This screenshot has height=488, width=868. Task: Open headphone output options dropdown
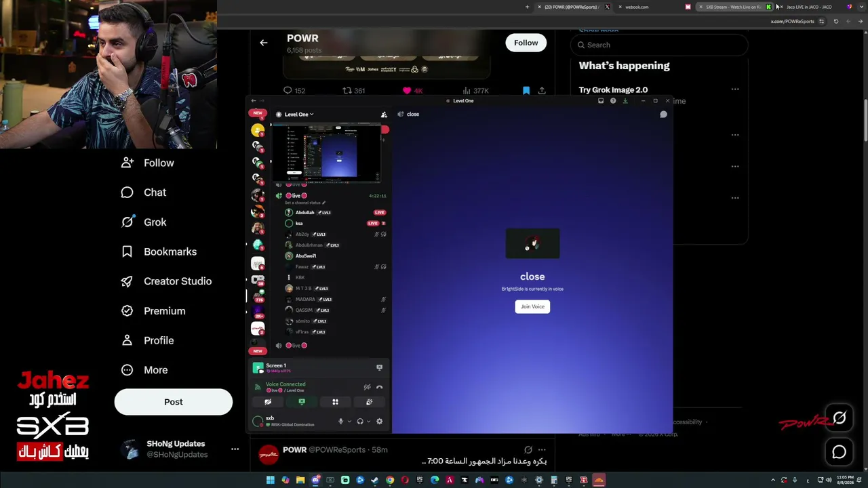pos(368,422)
